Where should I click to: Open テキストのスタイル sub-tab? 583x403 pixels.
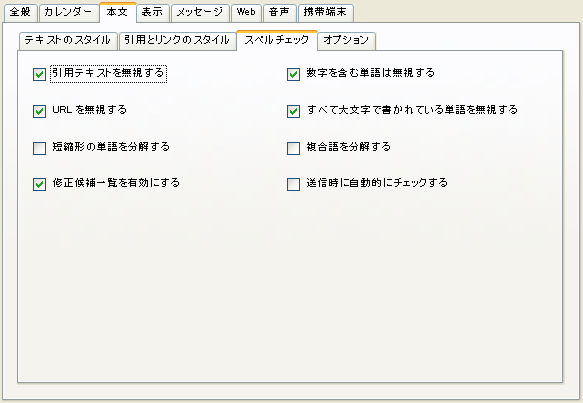point(68,41)
